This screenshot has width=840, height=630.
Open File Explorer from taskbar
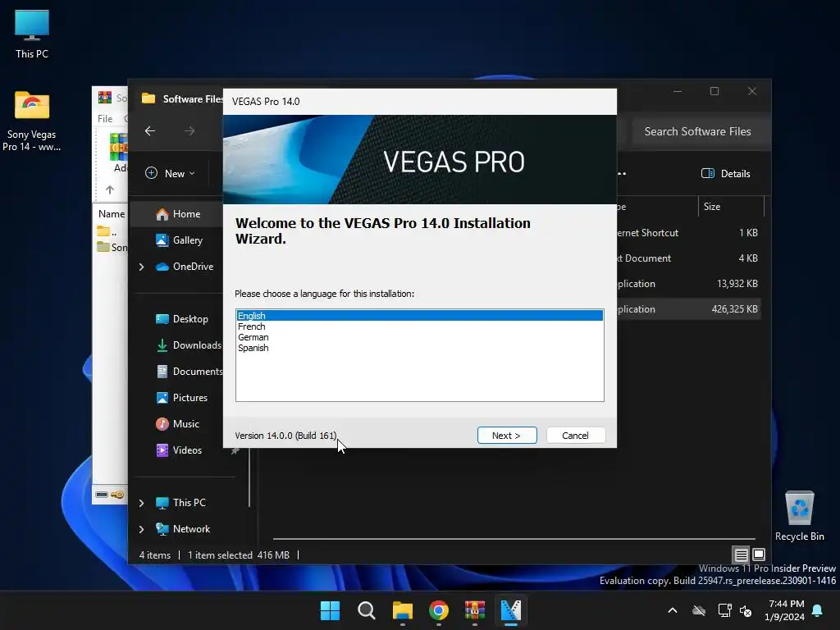pyautogui.click(x=402, y=610)
